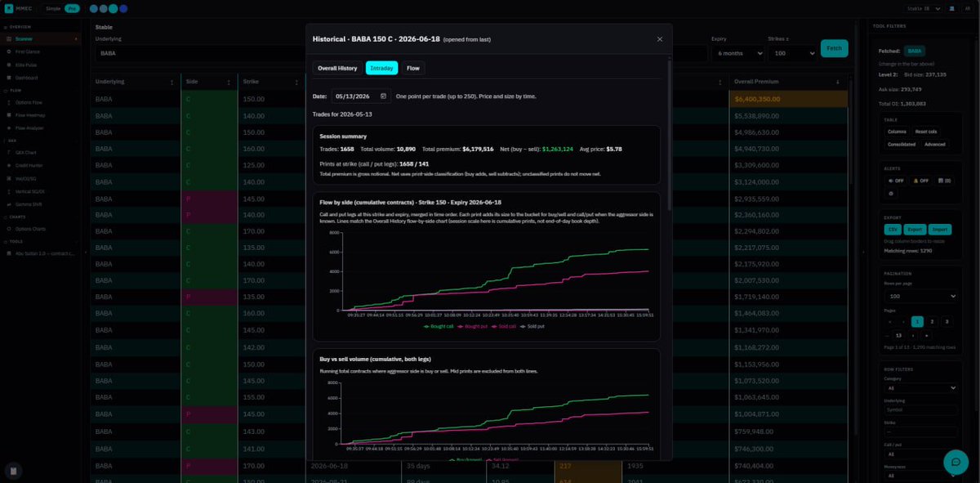Toggle Bought call series in flow legend

coord(438,326)
